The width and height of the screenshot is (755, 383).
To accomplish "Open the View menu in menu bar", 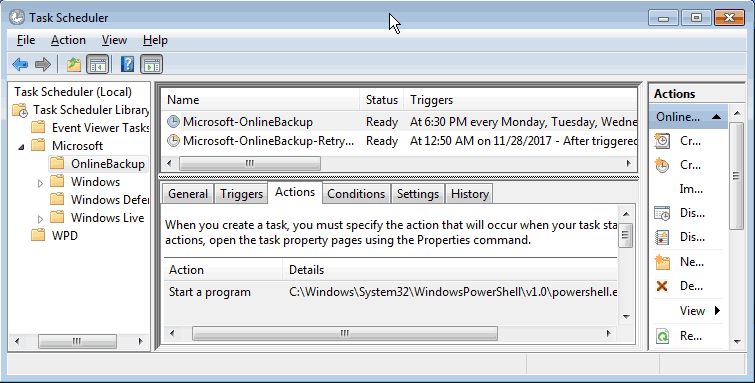I will [x=114, y=40].
